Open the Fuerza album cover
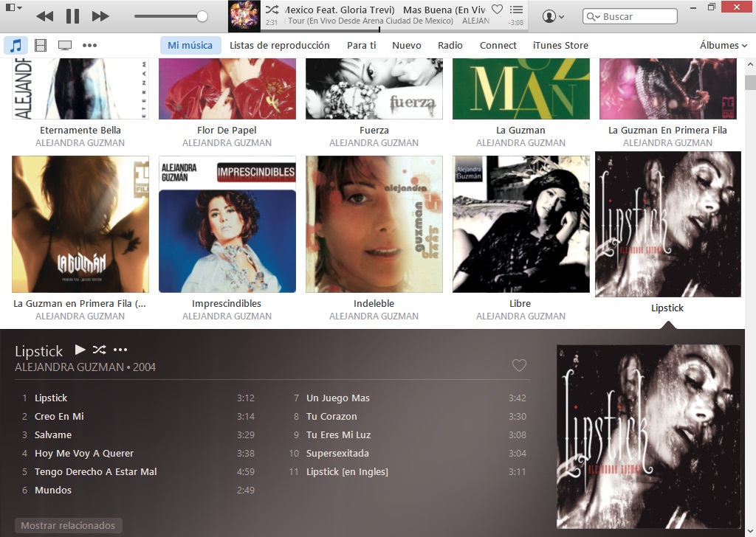This screenshot has width=756, height=537. tap(374, 89)
